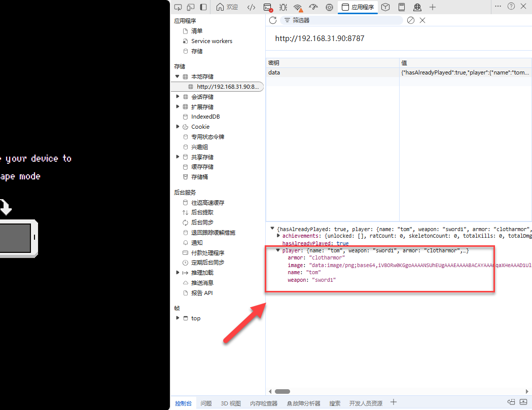The width and height of the screenshot is (532, 410).
Task: Clear all storage entries icon
Action: pyautogui.click(x=410, y=20)
